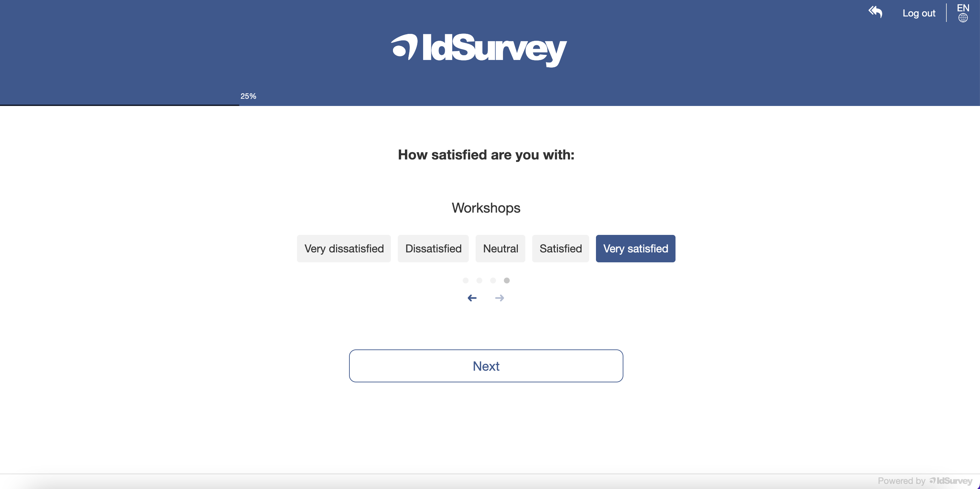Select the Very dissatisfied answer
980x489 pixels.
coord(344,249)
